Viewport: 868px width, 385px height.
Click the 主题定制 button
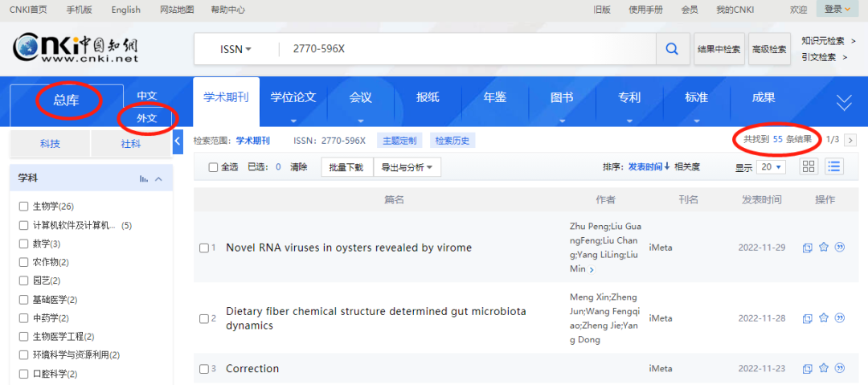[x=399, y=141]
